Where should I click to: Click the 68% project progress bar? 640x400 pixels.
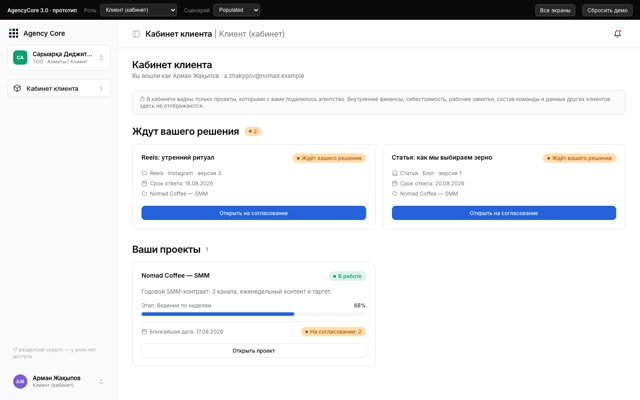[x=253, y=314]
